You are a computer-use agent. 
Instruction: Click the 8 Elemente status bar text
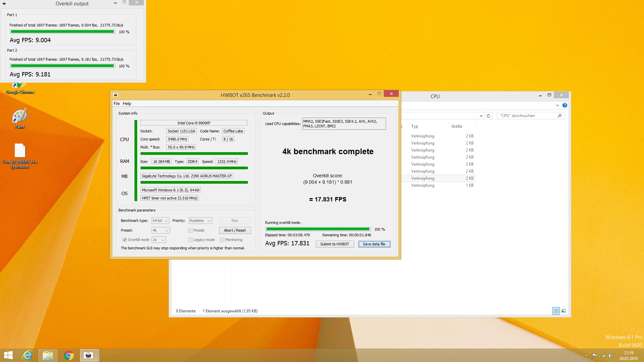coord(186,311)
